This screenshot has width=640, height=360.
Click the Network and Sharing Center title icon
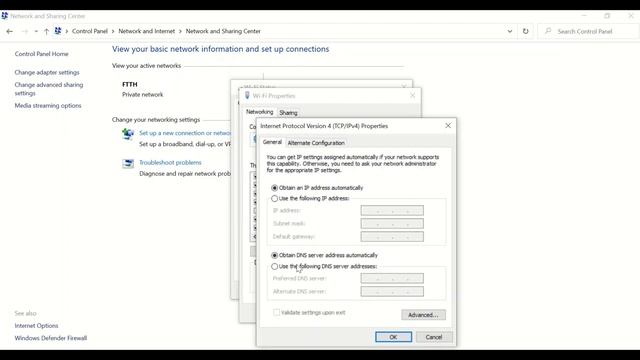[x=4, y=16]
